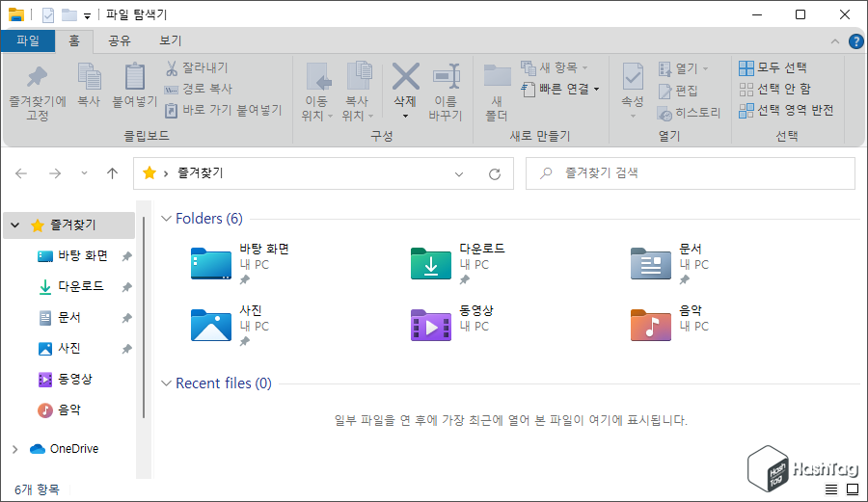Switch to the 홈 ribbon tab

[x=74, y=40]
